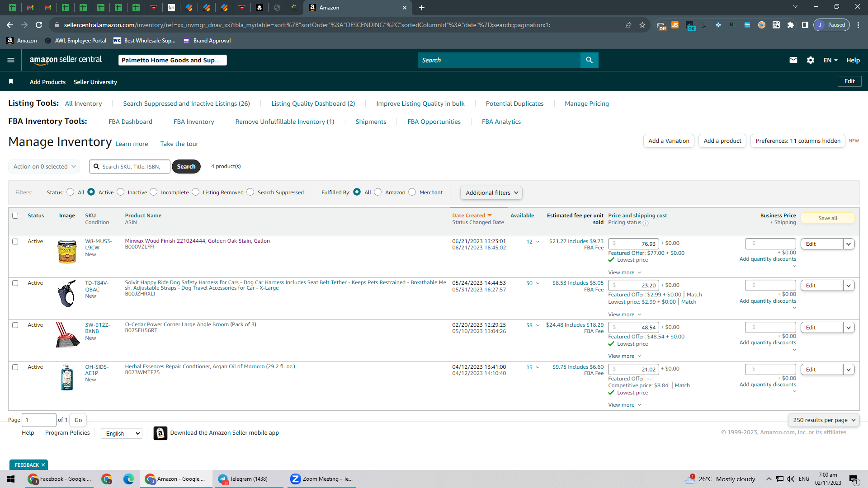The image size is (868, 488).
Task: Click the Save all button
Action: 828,218
